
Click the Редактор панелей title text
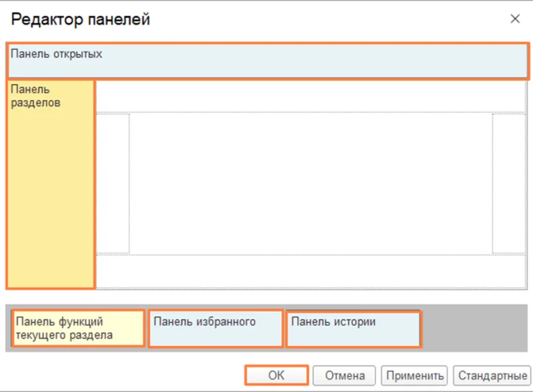point(80,20)
